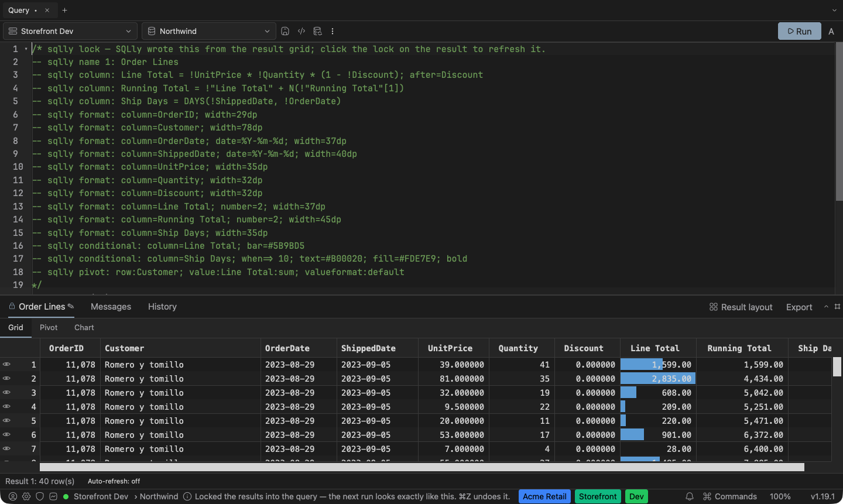Click the info icon before status message
Viewport: 843px width, 504px height.
point(187,496)
